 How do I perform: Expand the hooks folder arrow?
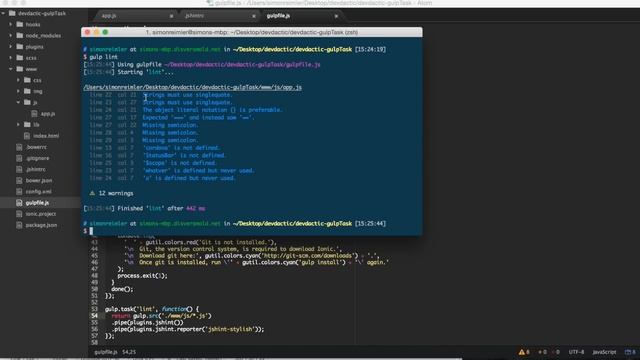coord(11,24)
